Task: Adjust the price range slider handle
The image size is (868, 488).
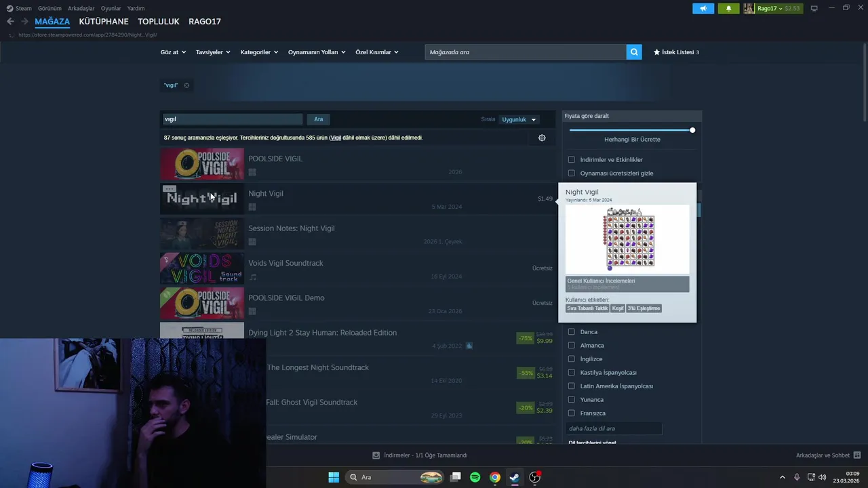Action: [x=692, y=130]
